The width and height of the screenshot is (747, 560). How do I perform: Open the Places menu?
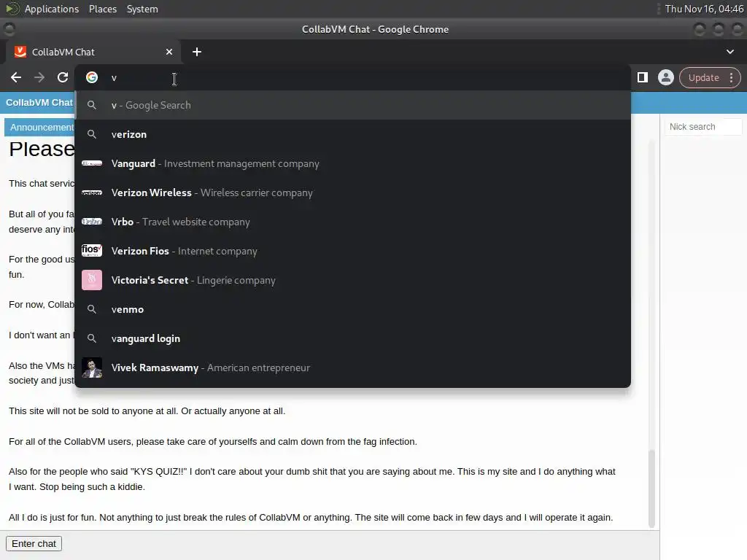pos(102,9)
